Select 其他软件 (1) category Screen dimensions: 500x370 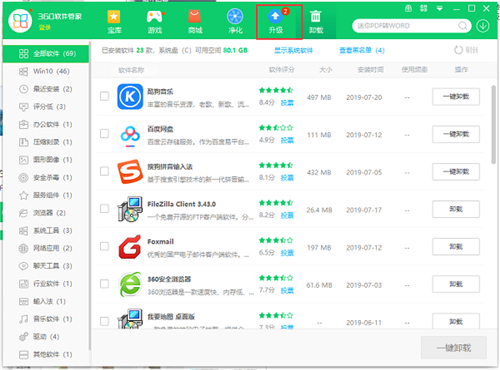(x=46, y=354)
